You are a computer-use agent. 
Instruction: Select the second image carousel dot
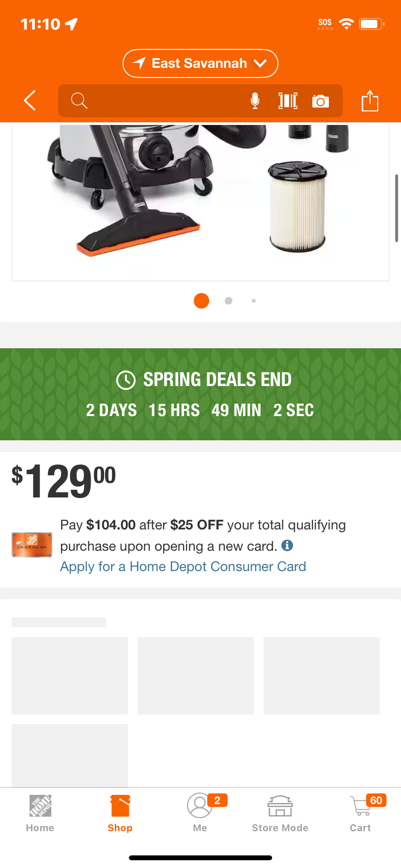pos(229,301)
